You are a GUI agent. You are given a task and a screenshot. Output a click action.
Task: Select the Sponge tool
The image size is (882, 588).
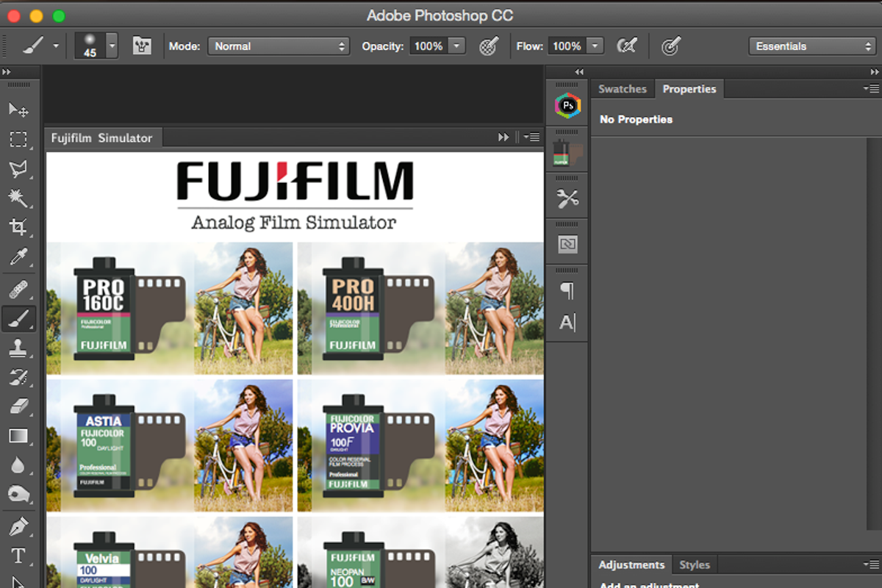18,494
